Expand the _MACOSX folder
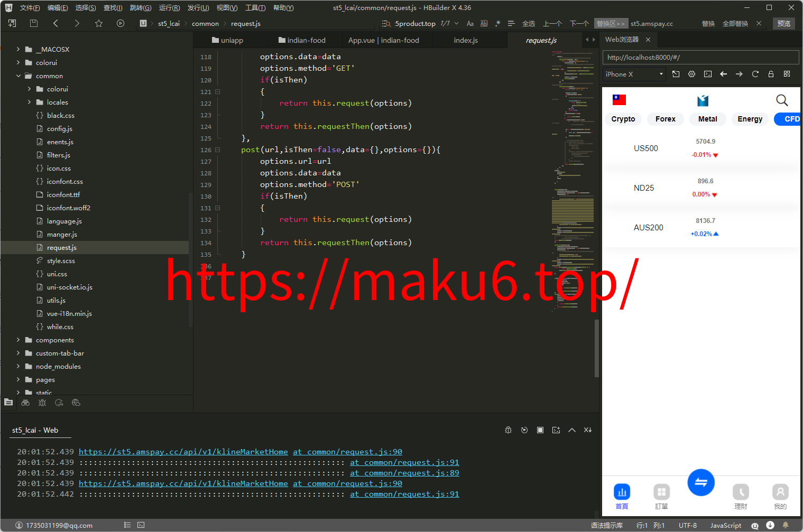This screenshot has width=803, height=532. point(18,49)
